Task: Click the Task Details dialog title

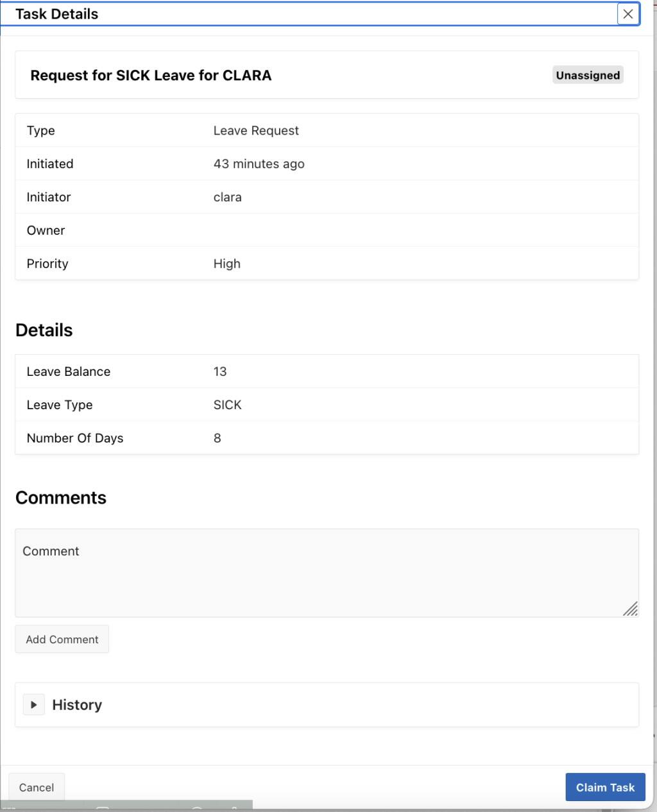Action: tap(56, 13)
